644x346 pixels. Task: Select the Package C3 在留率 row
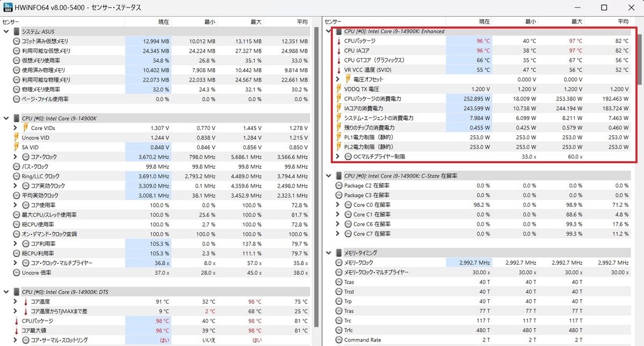click(478, 195)
